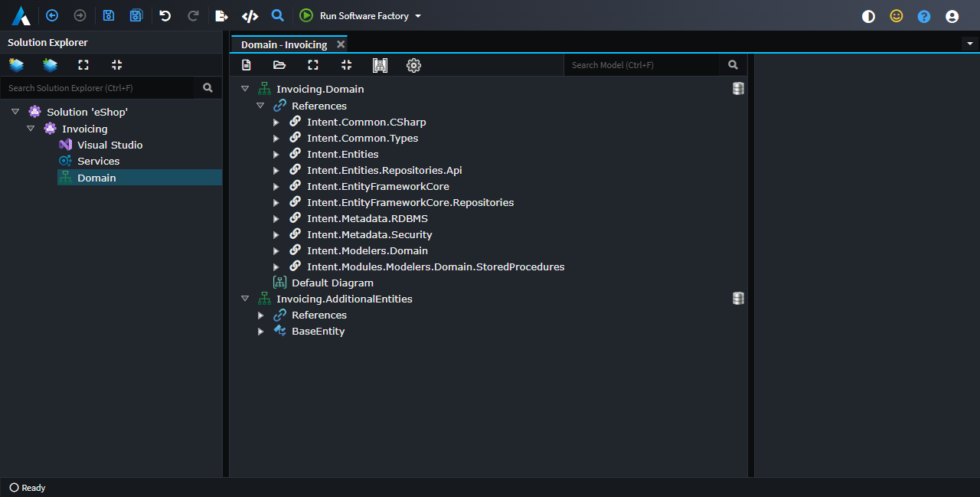Toggle dark/light theme contrast icon
The height and width of the screenshot is (497, 980).
pyautogui.click(x=868, y=16)
